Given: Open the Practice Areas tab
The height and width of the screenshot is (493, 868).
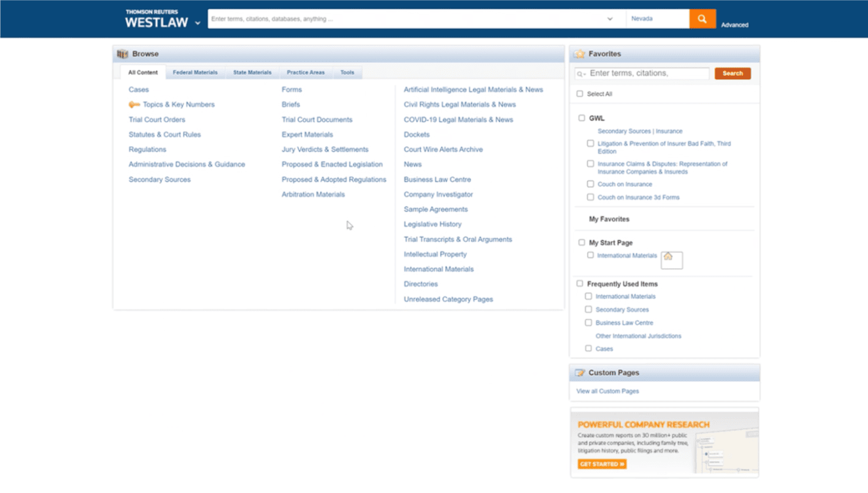Looking at the screenshot, I should click(x=305, y=72).
